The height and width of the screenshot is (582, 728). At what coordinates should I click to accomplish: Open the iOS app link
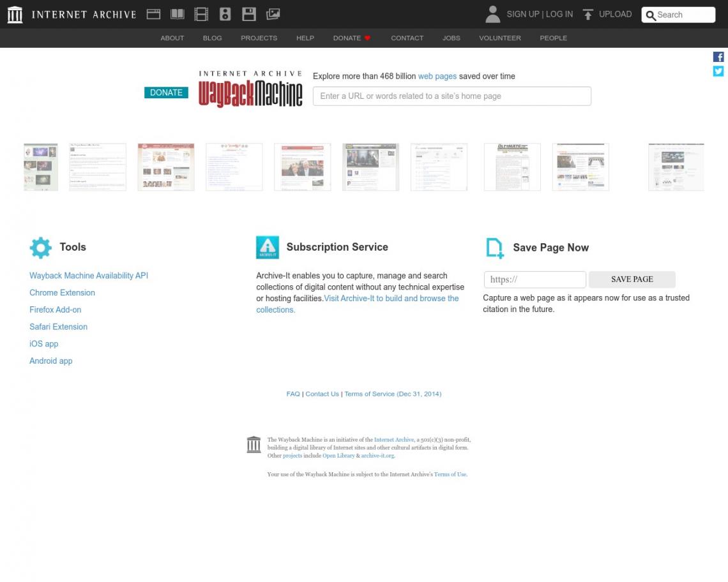pos(43,344)
